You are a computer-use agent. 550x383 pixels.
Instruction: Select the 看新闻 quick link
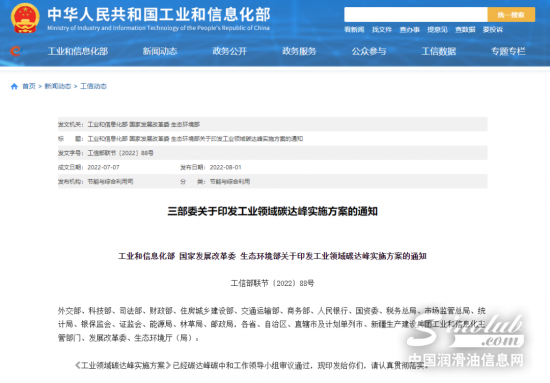[x=354, y=30]
